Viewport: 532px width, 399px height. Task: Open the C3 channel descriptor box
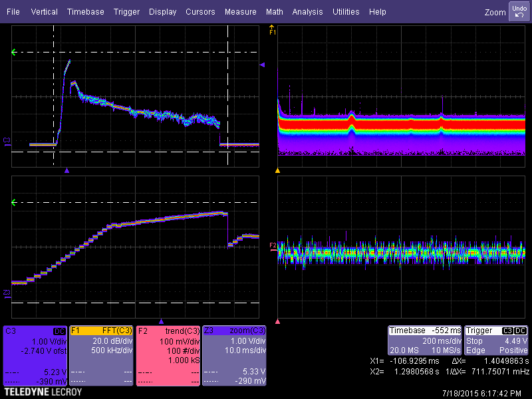point(35,355)
